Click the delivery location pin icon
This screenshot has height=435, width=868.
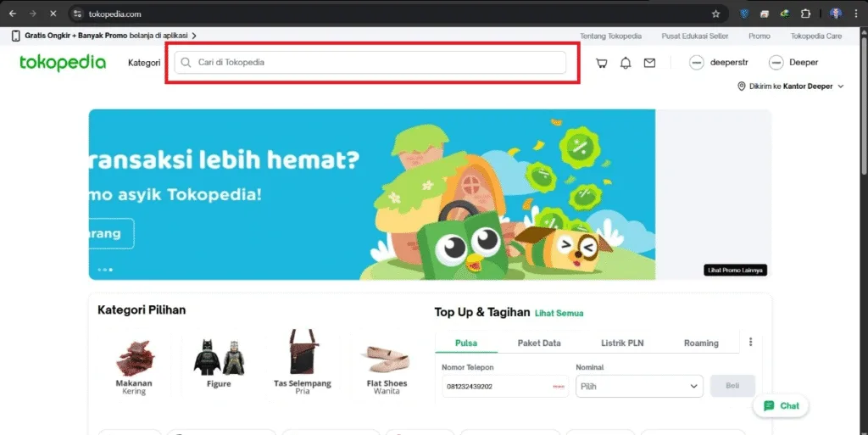[x=741, y=86]
